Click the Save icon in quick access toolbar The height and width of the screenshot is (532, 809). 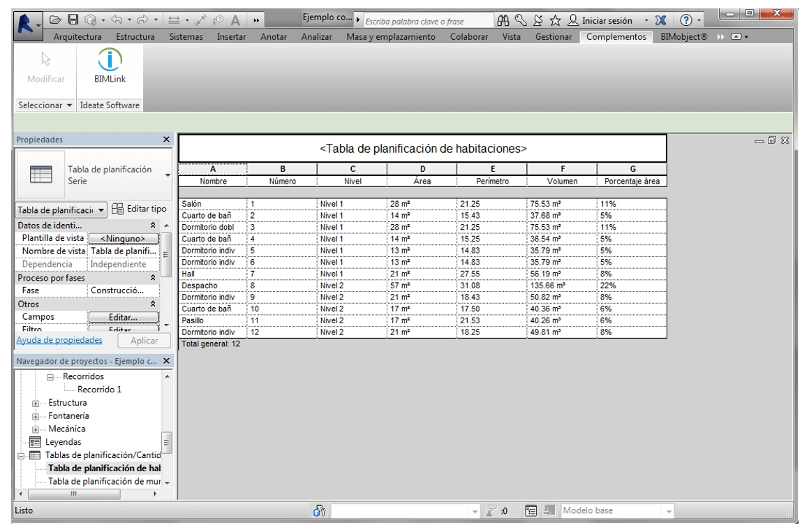pyautogui.click(x=73, y=21)
